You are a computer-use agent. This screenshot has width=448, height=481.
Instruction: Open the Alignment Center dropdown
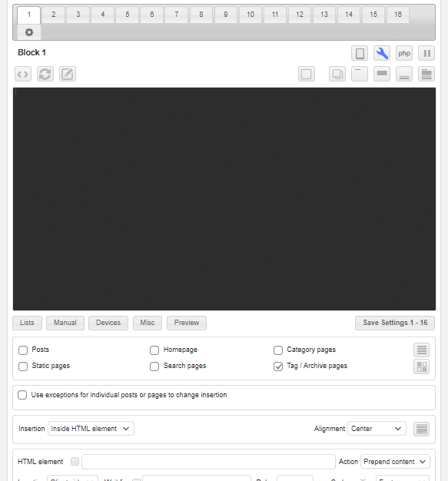click(x=377, y=429)
